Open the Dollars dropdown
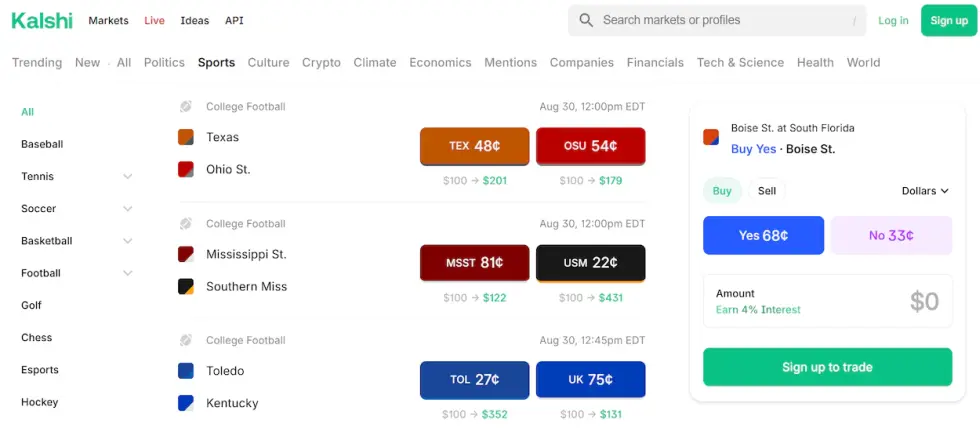This screenshot has height=428, width=980. pos(925,191)
